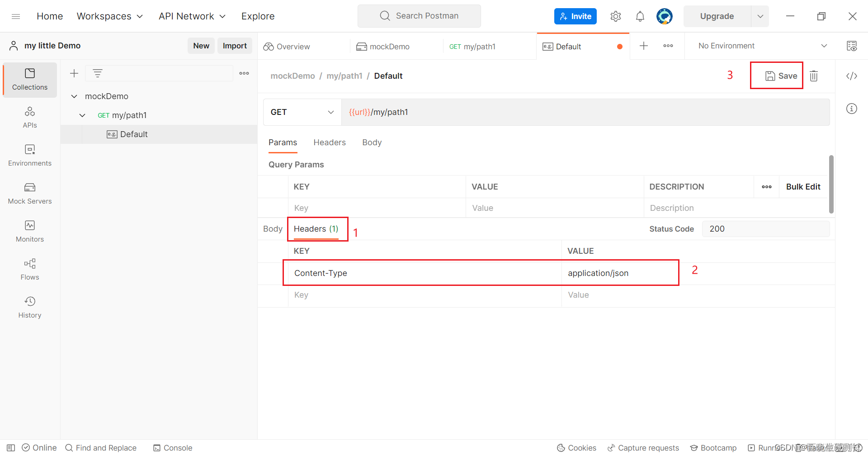Viewport: 868px width, 456px height.
Task: Save the Default example
Action: point(776,76)
